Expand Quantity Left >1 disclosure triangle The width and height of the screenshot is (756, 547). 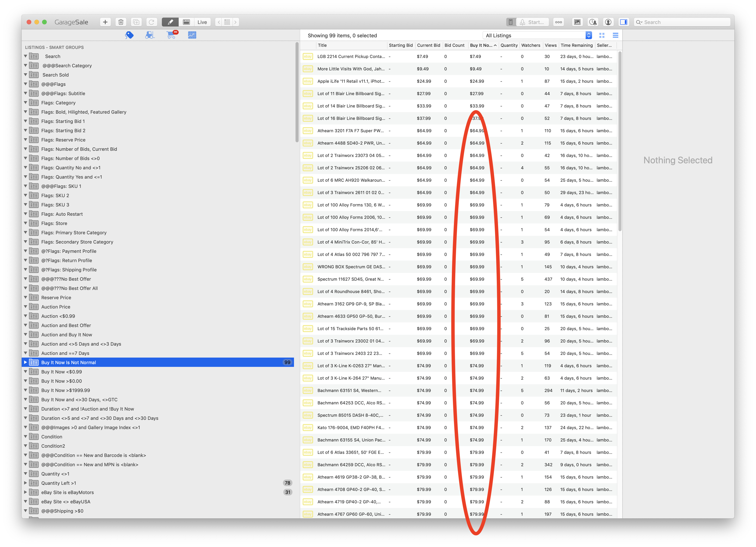point(25,483)
